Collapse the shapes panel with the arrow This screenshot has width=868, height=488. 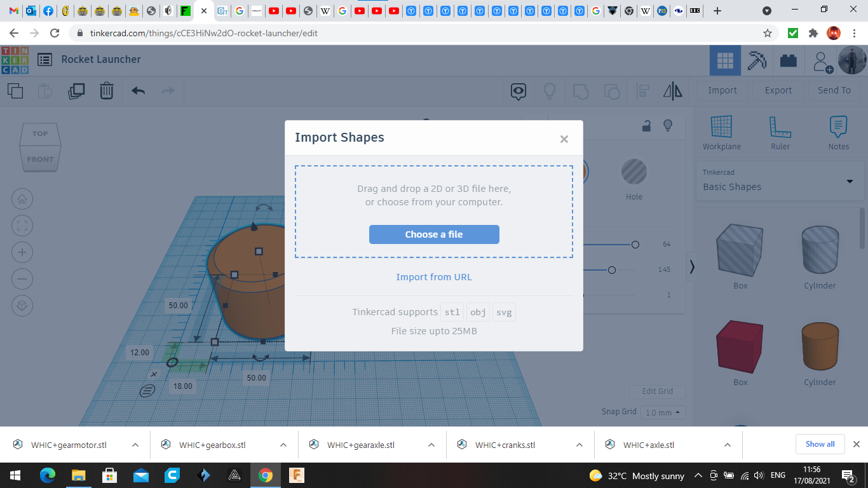click(692, 268)
